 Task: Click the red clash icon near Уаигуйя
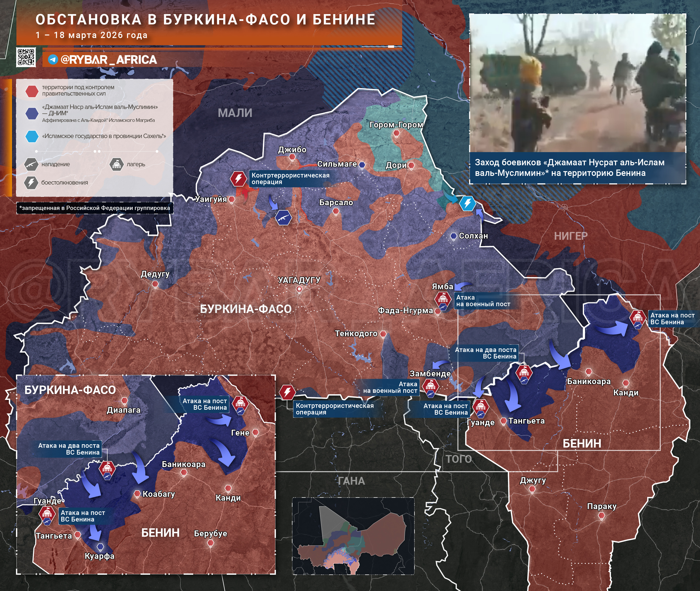[238, 179]
